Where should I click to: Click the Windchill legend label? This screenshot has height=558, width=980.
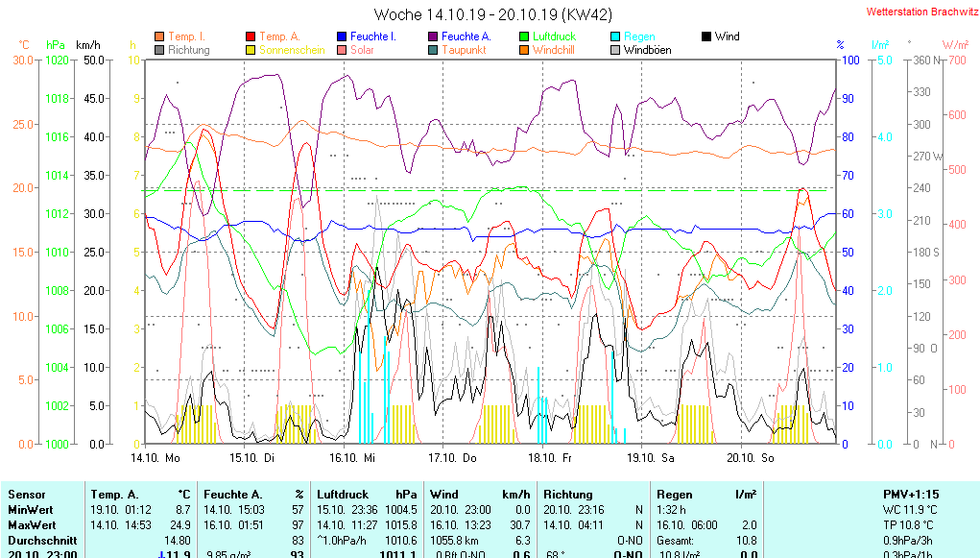[x=553, y=50]
